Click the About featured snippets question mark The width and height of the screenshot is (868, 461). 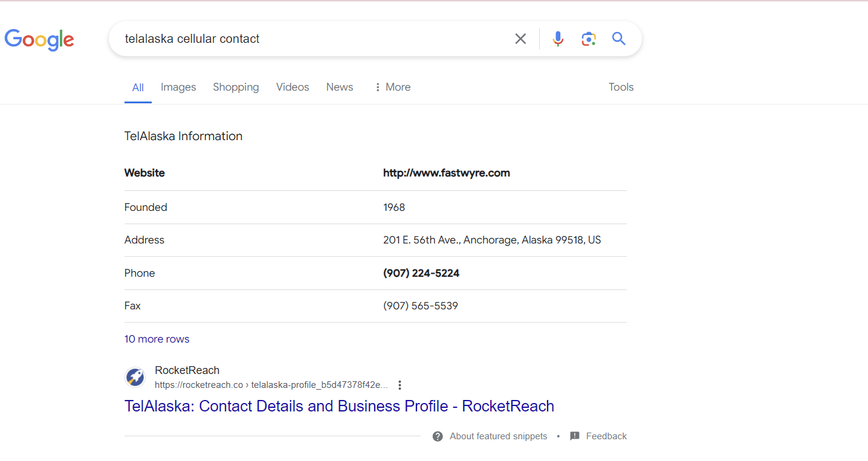(437, 436)
